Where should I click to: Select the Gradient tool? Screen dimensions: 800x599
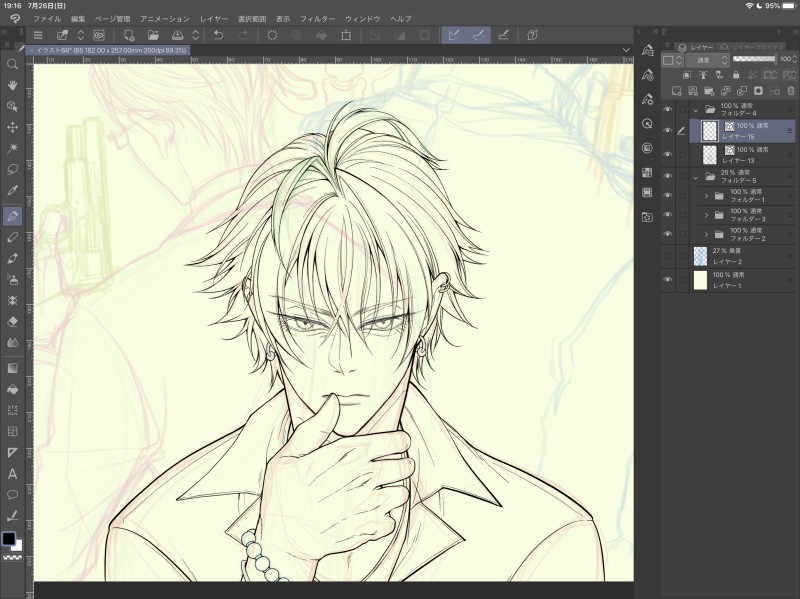coord(13,368)
